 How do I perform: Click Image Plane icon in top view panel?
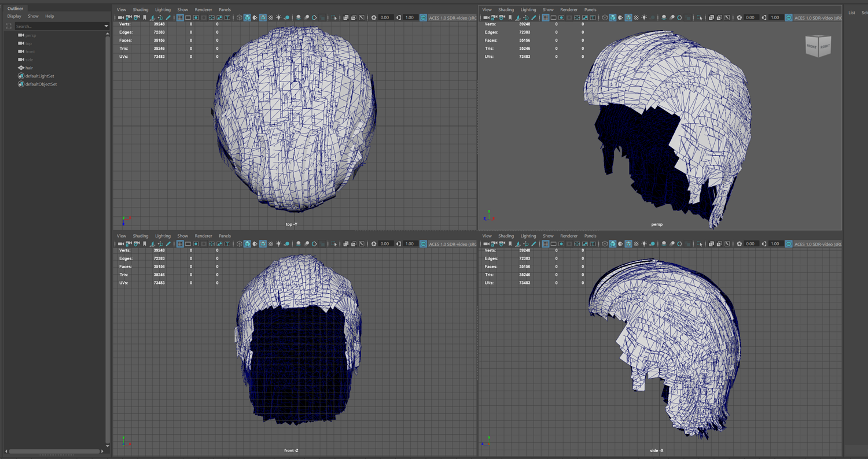pos(153,18)
